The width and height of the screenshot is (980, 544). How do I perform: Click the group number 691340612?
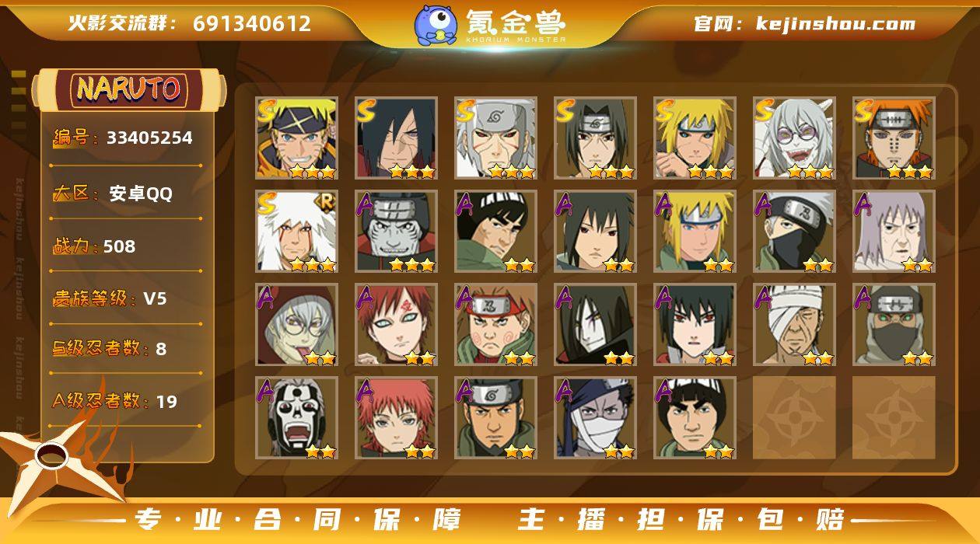[x=252, y=23]
